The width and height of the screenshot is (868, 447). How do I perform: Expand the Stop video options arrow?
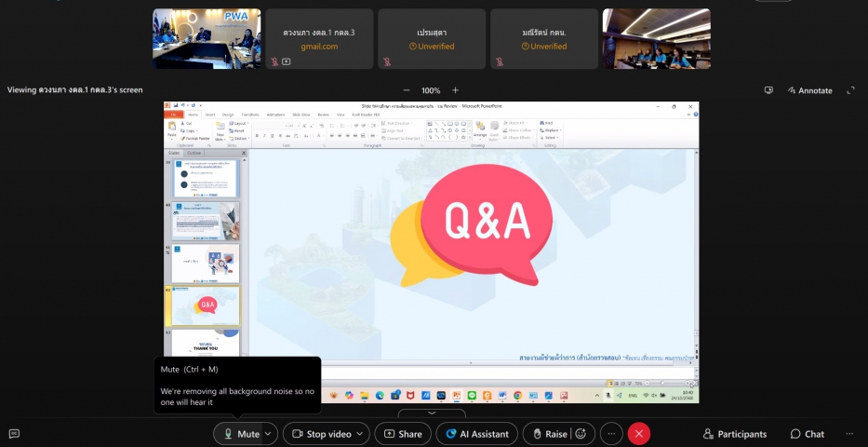tap(361, 434)
